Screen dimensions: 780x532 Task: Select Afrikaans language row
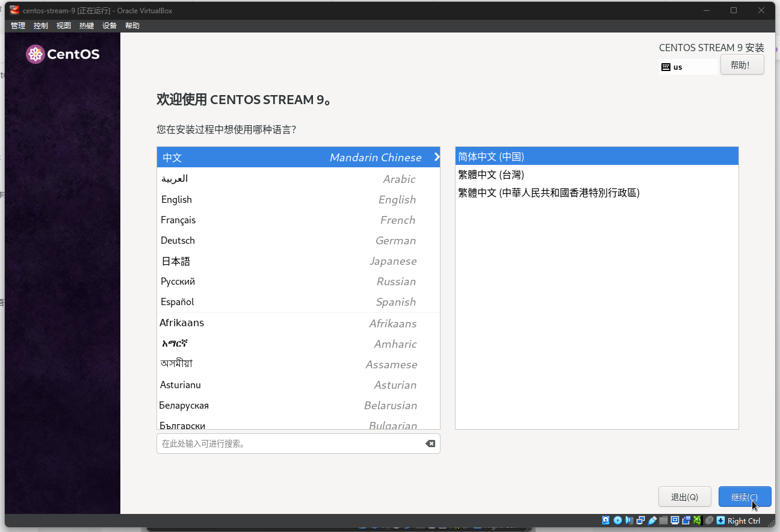[x=299, y=323]
